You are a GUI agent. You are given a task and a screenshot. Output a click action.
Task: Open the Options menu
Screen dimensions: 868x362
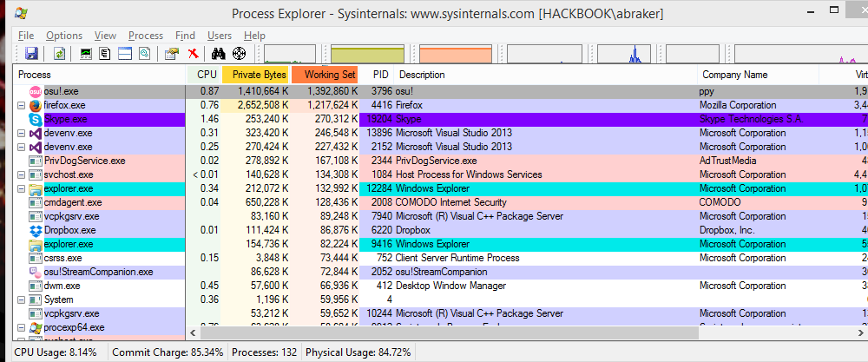(64, 36)
